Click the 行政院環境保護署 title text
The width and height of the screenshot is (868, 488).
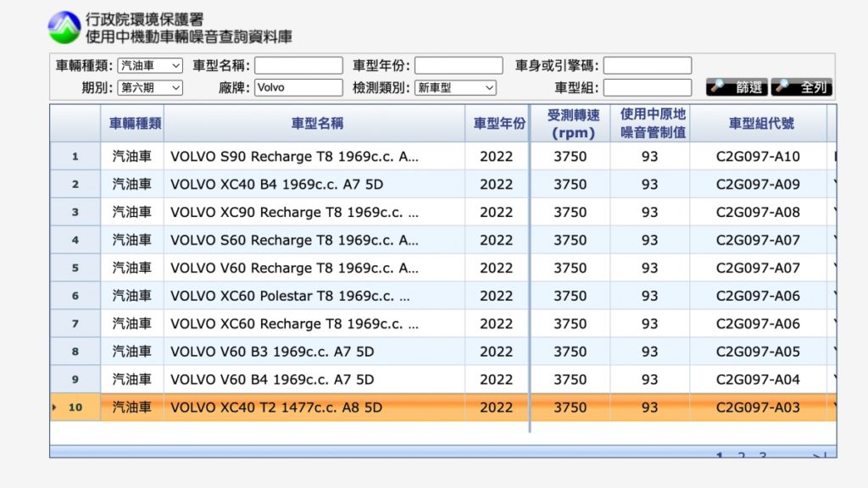(x=145, y=19)
